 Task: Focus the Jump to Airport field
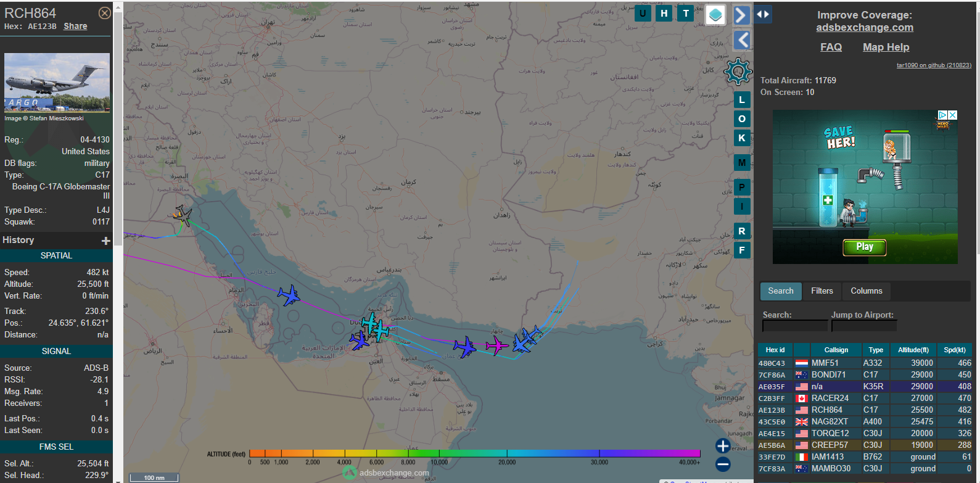[x=863, y=326]
